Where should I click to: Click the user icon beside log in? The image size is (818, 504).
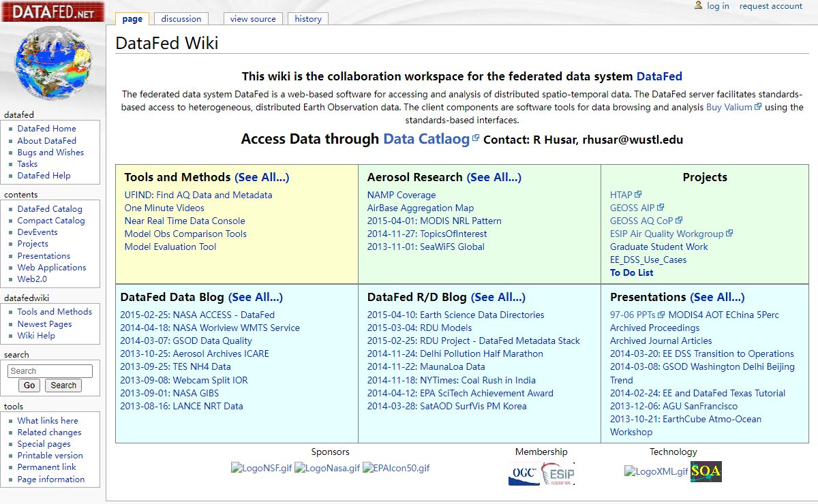698,5
